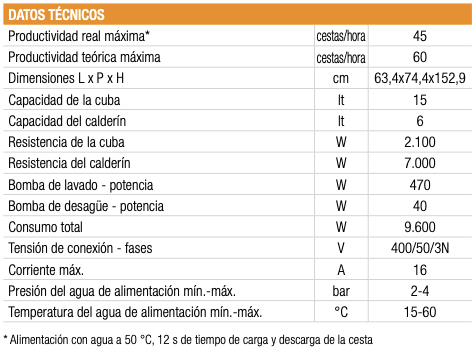The image size is (475, 360).
Task: Select the Consumo total value 9.600
Action: pos(420,227)
